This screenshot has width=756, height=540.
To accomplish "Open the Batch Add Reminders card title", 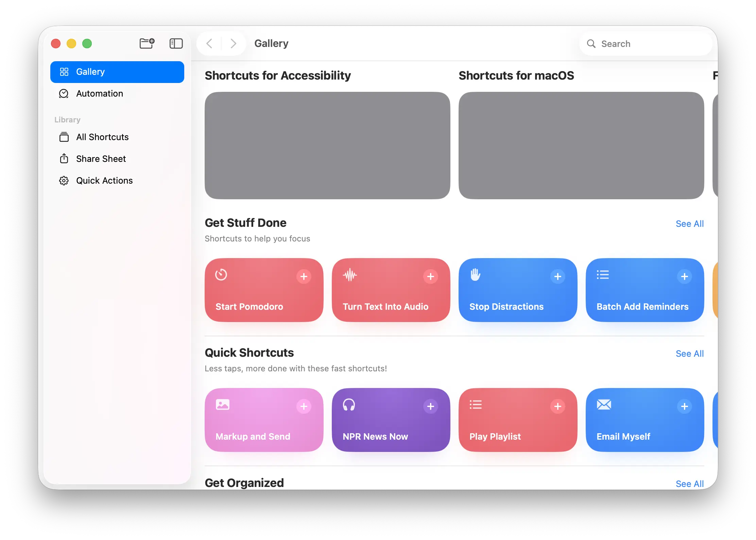I will pos(642,307).
